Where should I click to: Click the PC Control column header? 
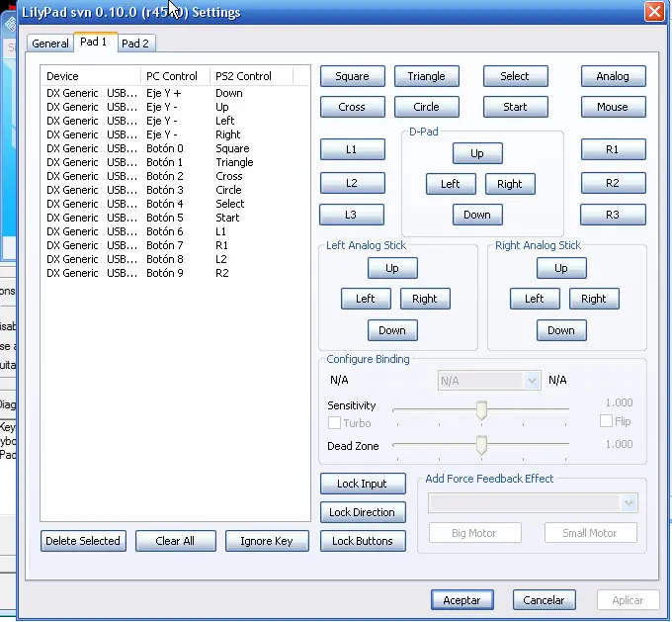[x=175, y=76]
